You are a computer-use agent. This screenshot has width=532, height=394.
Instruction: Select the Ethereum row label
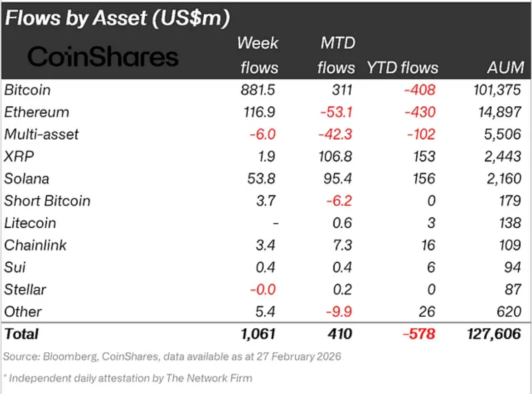click(x=36, y=112)
